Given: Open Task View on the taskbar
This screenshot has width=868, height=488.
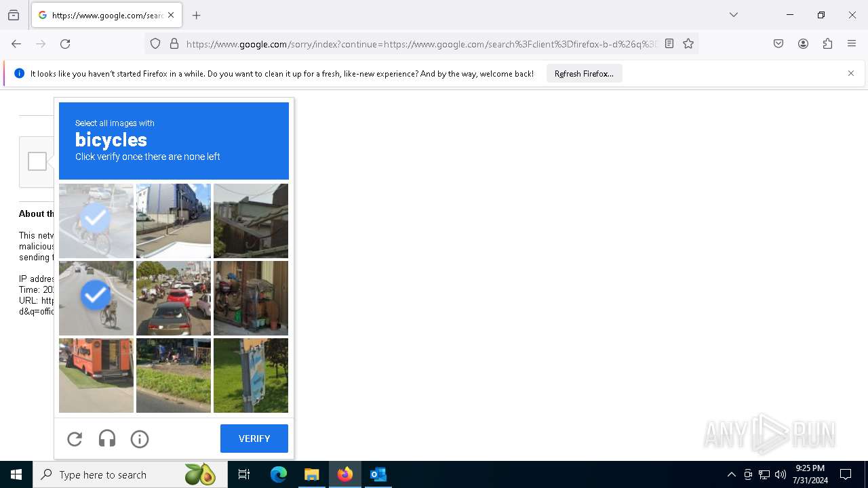Looking at the screenshot, I should click(x=244, y=474).
